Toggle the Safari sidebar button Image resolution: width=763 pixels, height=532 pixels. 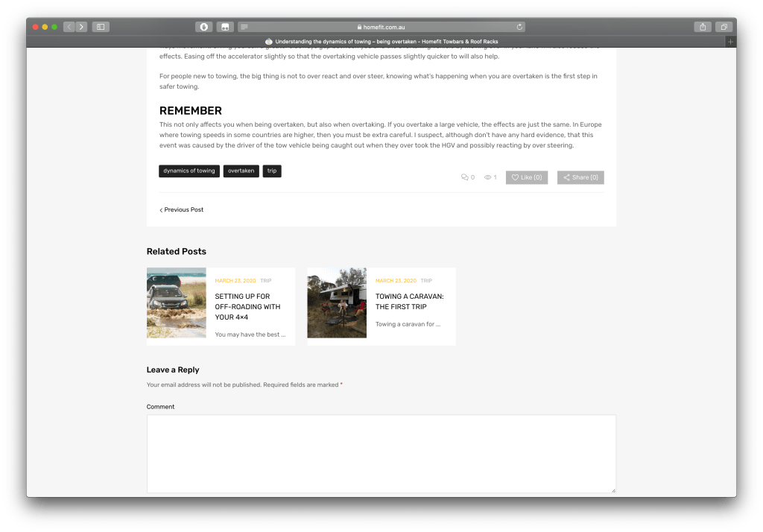coord(101,27)
